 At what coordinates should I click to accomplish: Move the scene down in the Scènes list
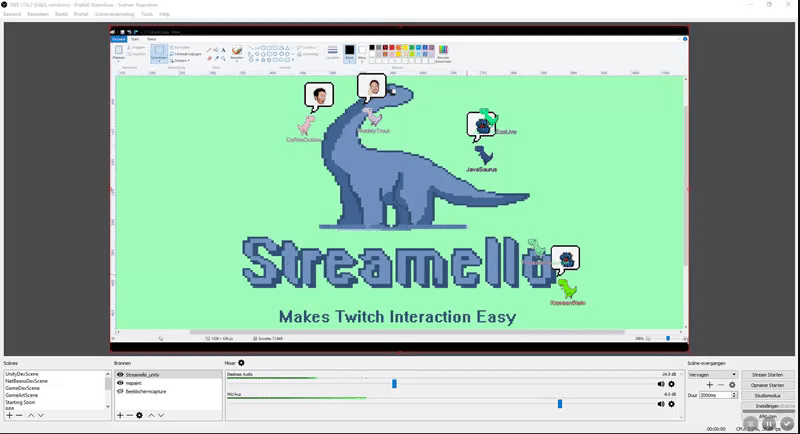[x=41, y=416]
